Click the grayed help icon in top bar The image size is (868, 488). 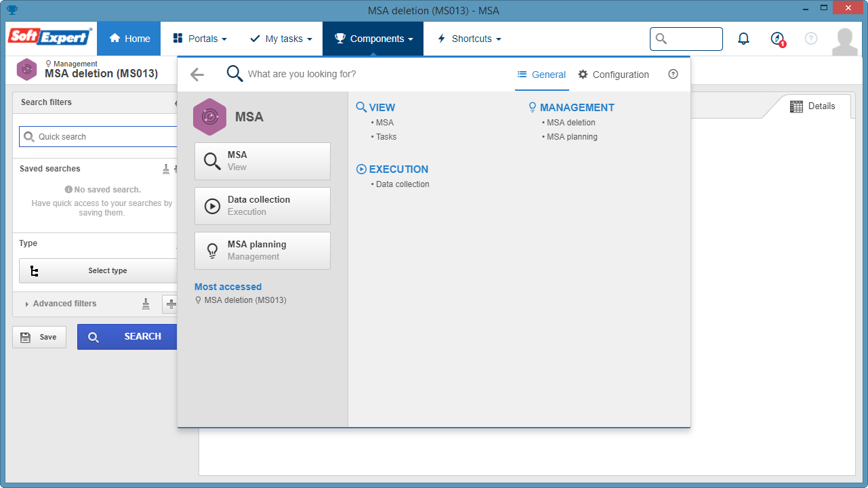coord(811,39)
